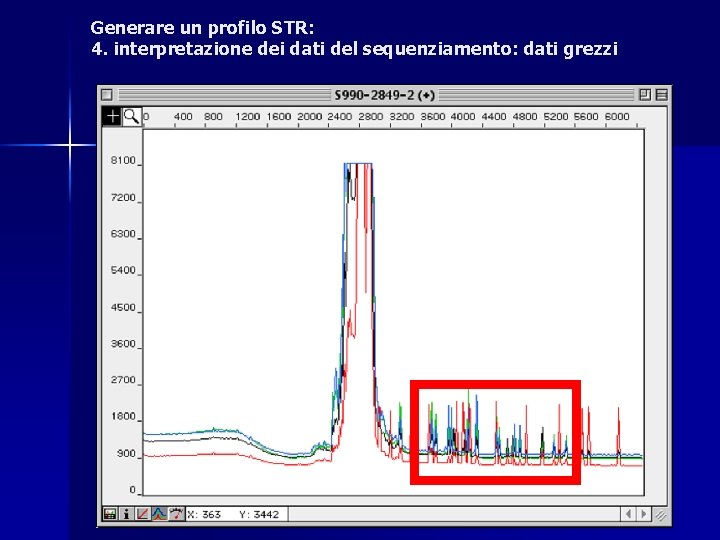Click the window title S990-2849-2 (+)
Image resolution: width=720 pixels, height=540 pixels.
coord(384,95)
